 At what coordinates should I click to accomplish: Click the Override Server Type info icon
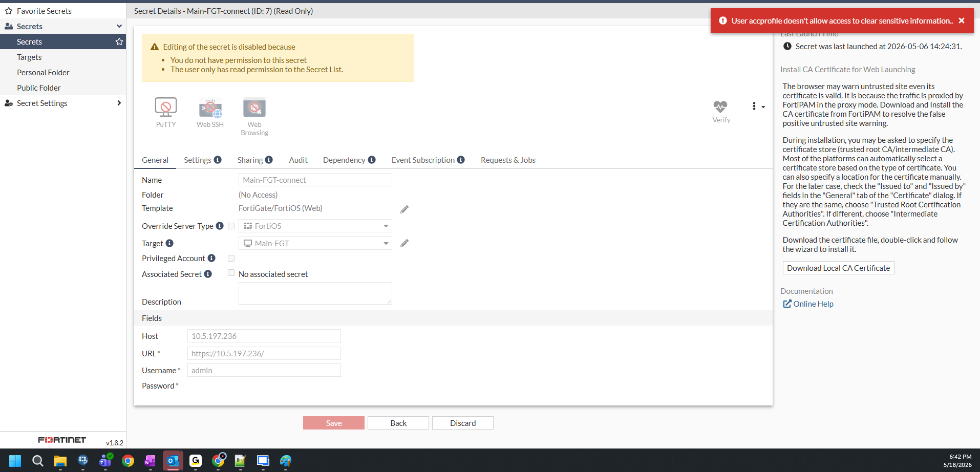(220, 226)
